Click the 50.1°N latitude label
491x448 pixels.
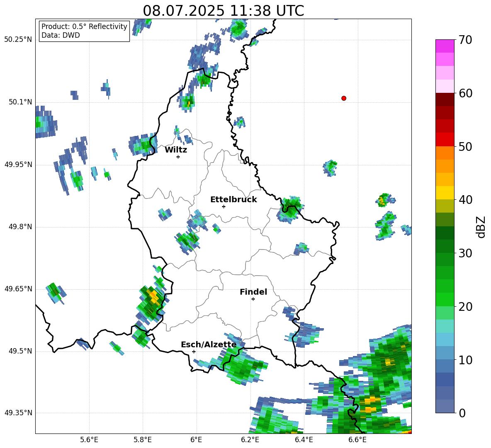[x=20, y=102]
